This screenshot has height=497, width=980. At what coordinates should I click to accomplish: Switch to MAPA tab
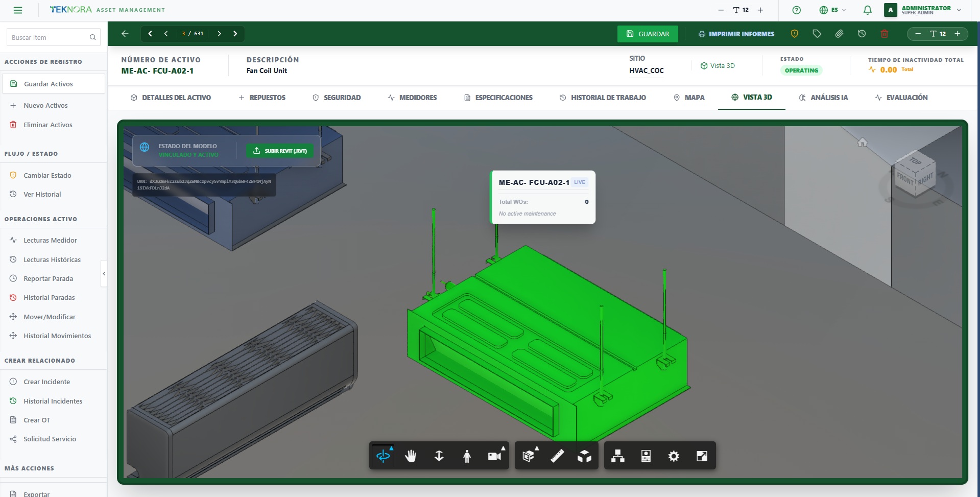[x=689, y=98]
